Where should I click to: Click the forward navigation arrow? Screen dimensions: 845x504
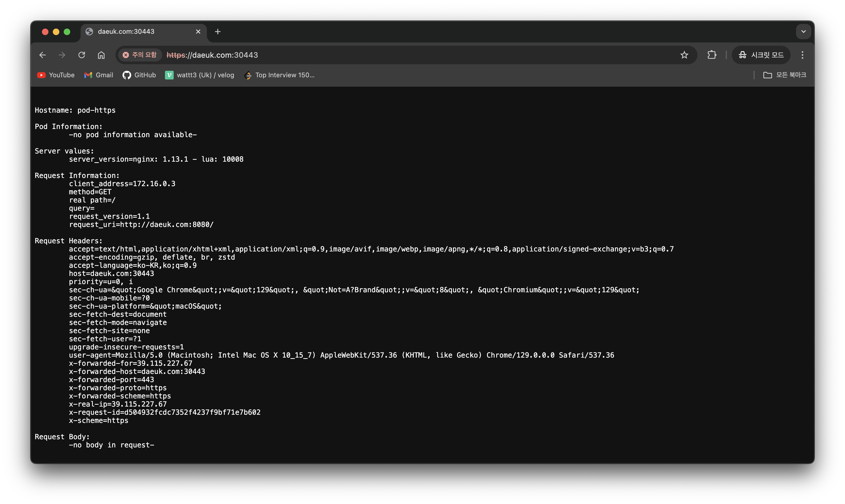(62, 55)
